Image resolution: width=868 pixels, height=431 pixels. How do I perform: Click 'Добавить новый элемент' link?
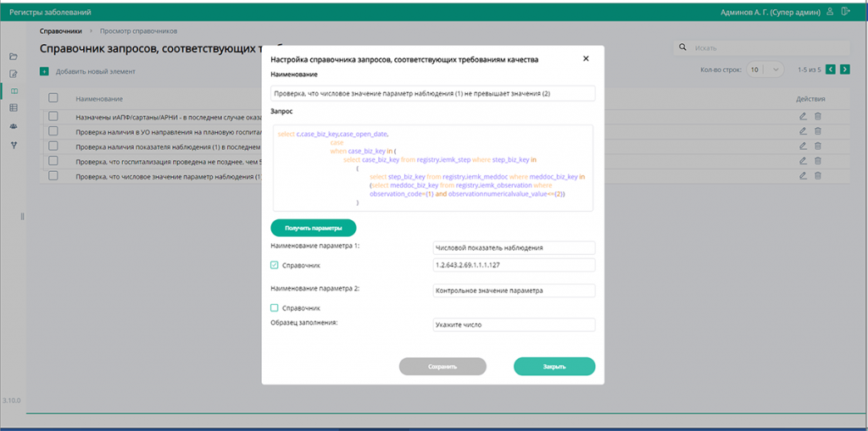click(95, 71)
